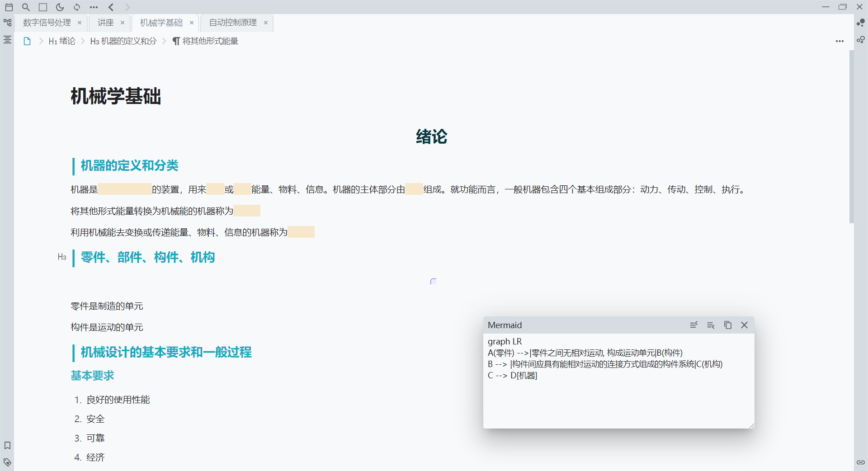Screen dimensions: 868x471
Task: Copy the Mermaid diagram code
Action: click(727, 325)
